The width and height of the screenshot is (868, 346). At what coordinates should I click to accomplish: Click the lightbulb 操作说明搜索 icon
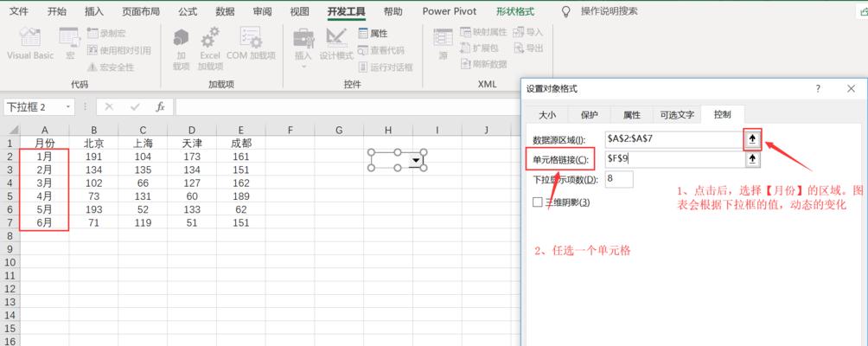[x=565, y=11]
